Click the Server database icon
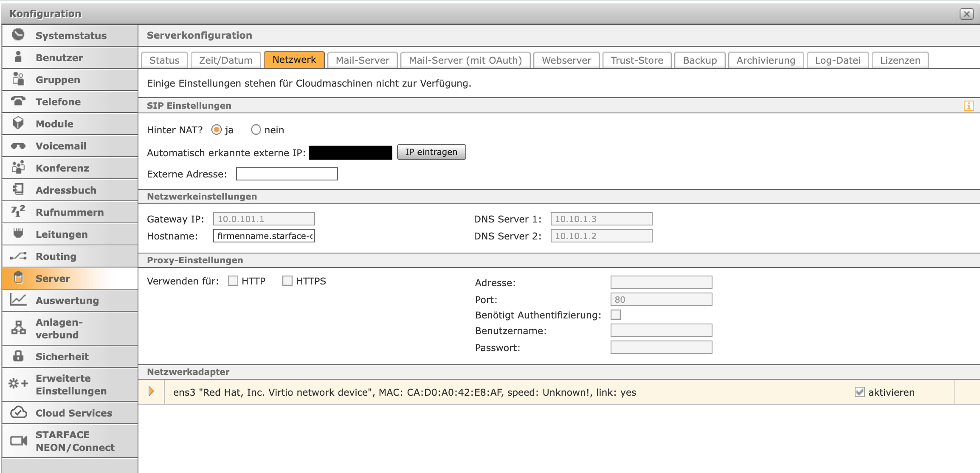Screen dimensions: 980x473 [18, 278]
